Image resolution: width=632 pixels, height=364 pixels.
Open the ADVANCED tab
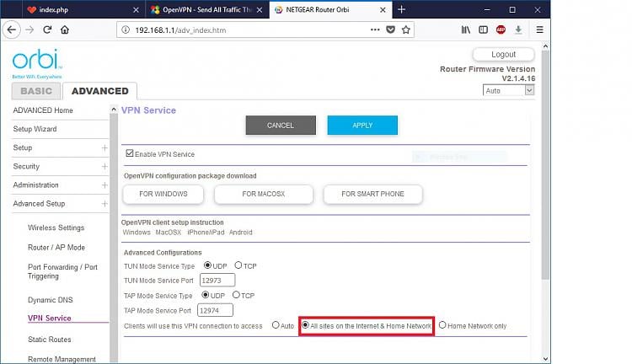click(100, 91)
